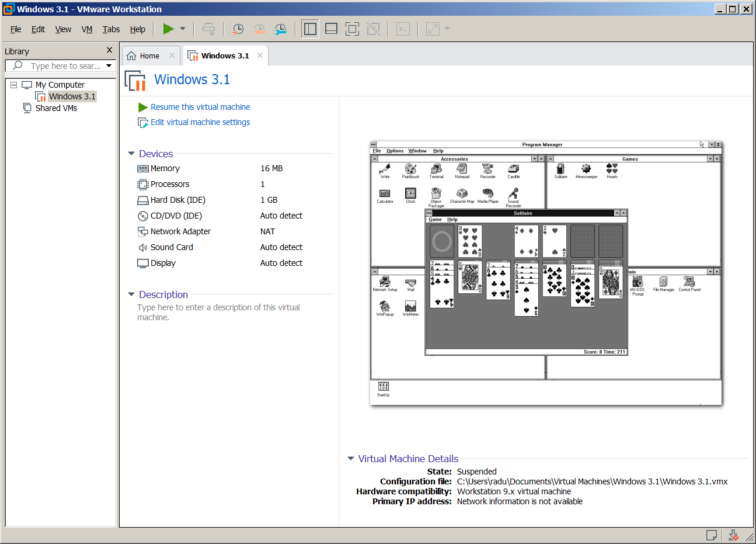Click the Network Adapter device icon
756x544 pixels.
(143, 232)
